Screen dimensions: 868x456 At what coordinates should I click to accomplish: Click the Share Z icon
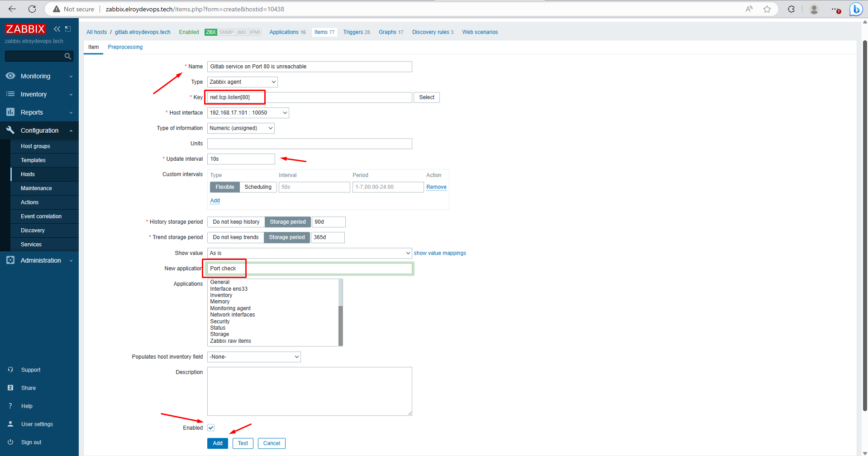[10, 388]
